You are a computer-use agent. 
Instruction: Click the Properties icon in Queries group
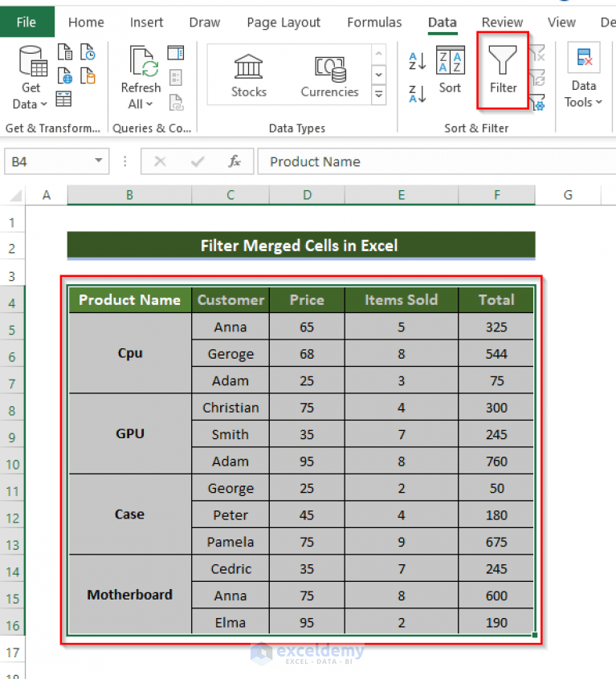click(x=175, y=78)
